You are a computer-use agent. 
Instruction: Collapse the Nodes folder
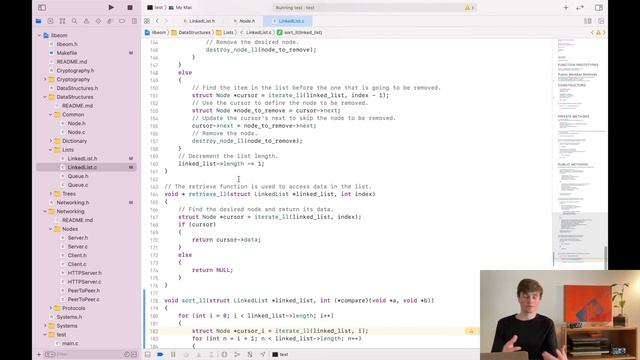pos(51,229)
